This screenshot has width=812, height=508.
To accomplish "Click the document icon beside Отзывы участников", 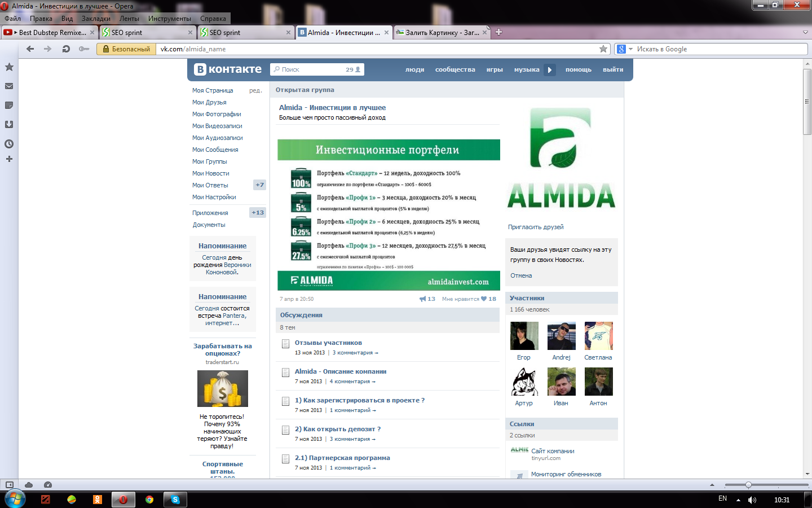I will click(x=286, y=344).
